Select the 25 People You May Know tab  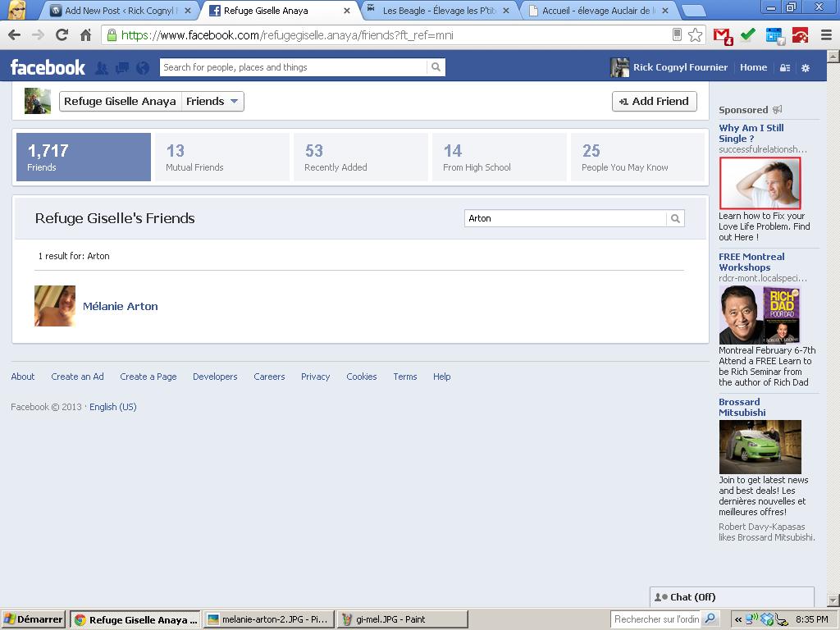pyautogui.click(x=638, y=157)
